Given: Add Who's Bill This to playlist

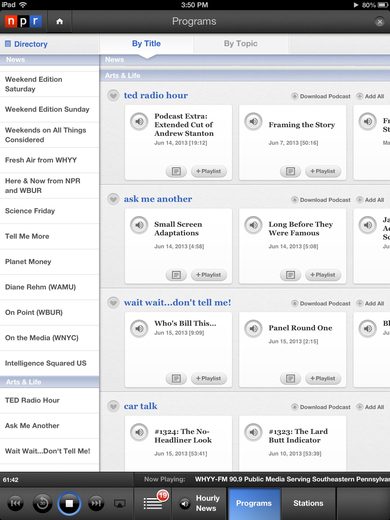Looking at the screenshot, I should [x=209, y=379].
